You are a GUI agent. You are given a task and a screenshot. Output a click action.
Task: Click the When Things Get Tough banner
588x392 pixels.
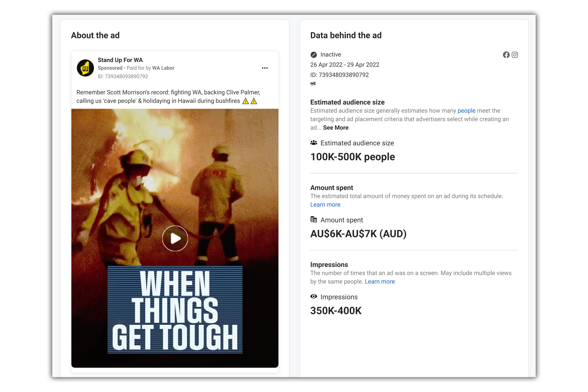pos(175,310)
